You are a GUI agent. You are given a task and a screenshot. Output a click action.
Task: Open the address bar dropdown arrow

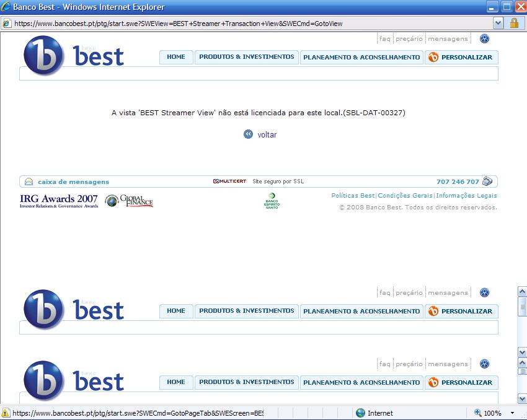(x=498, y=23)
